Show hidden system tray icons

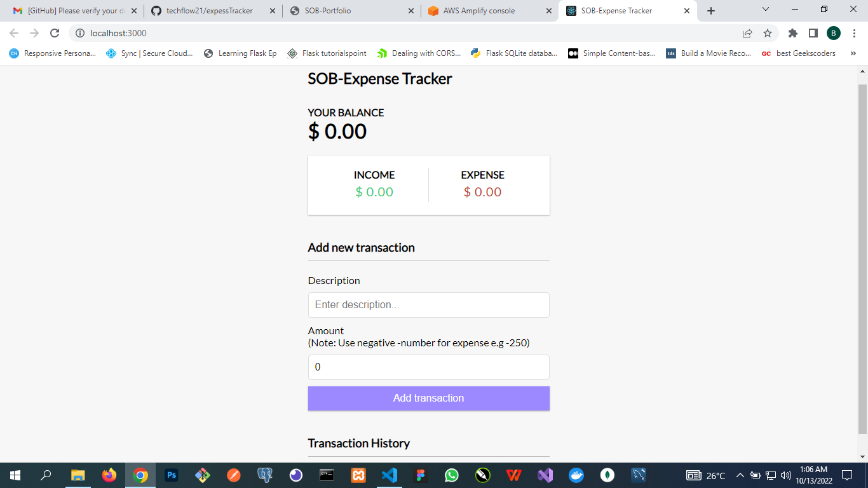(x=740, y=475)
